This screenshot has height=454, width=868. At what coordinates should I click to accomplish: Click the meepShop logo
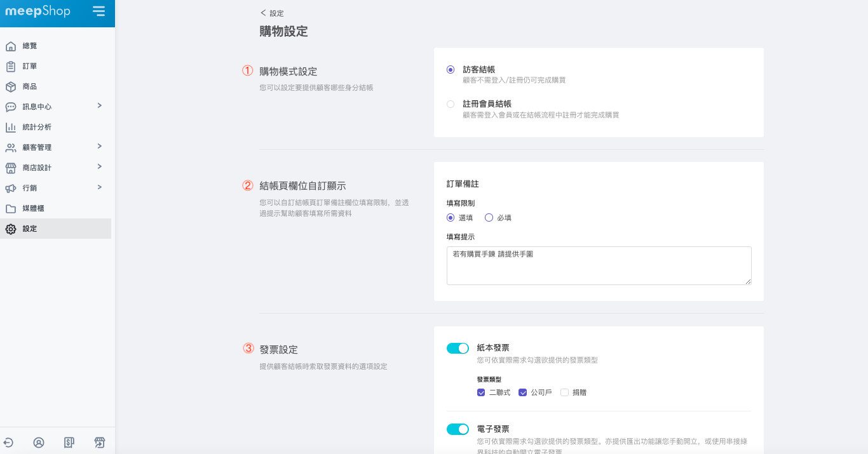37,11
